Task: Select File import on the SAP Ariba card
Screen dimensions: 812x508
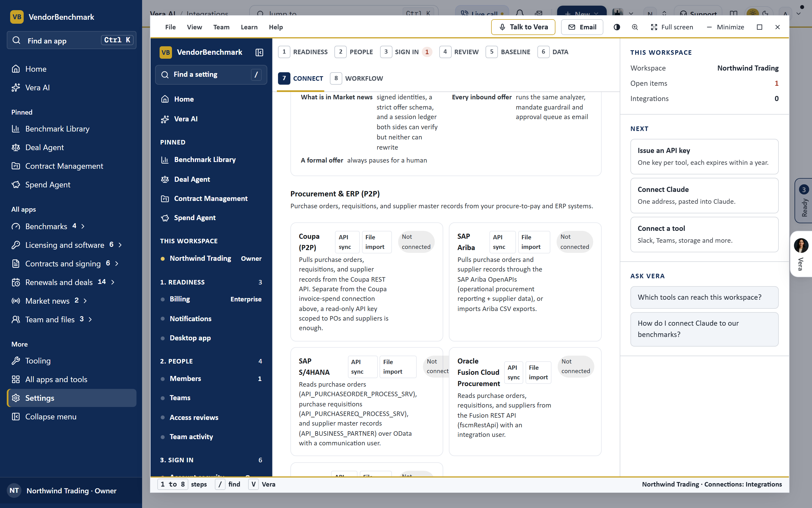Action: (x=534, y=242)
